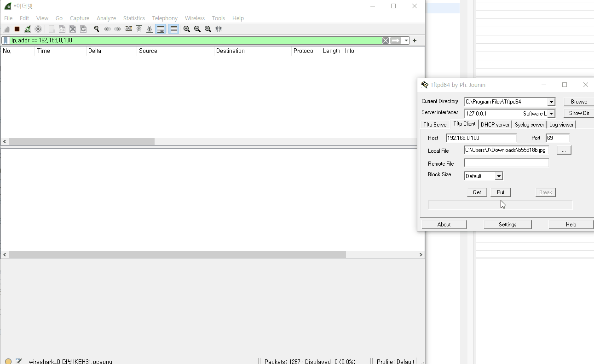Jump to last packet icon
The height and width of the screenshot is (364, 594).
coord(150,29)
